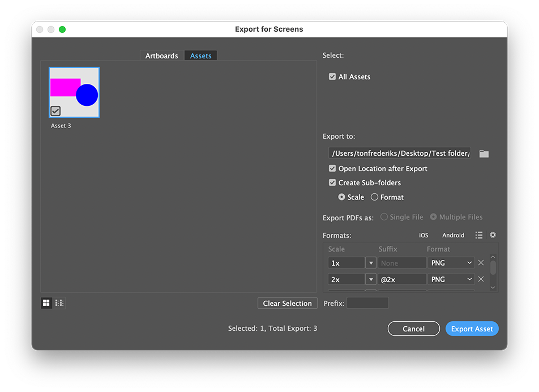This screenshot has width=539, height=392.
Task: Click Clear Selection
Action: 287,303
